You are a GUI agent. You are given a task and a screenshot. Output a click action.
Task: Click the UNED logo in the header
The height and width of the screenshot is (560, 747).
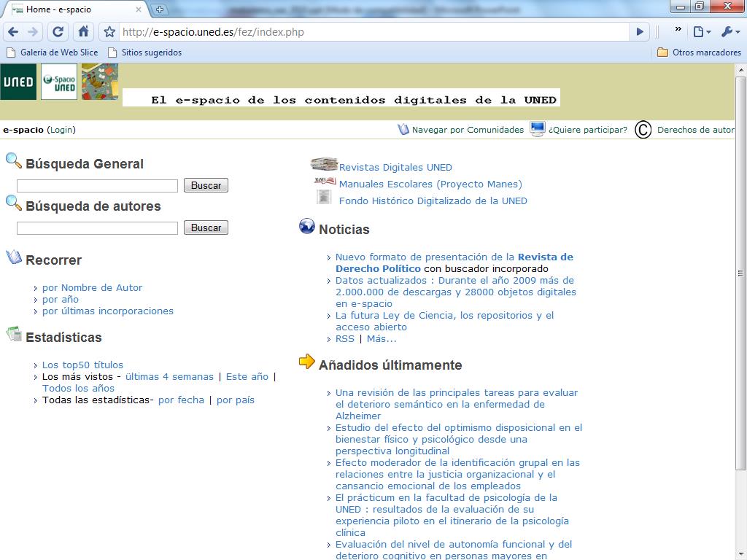coord(18,82)
